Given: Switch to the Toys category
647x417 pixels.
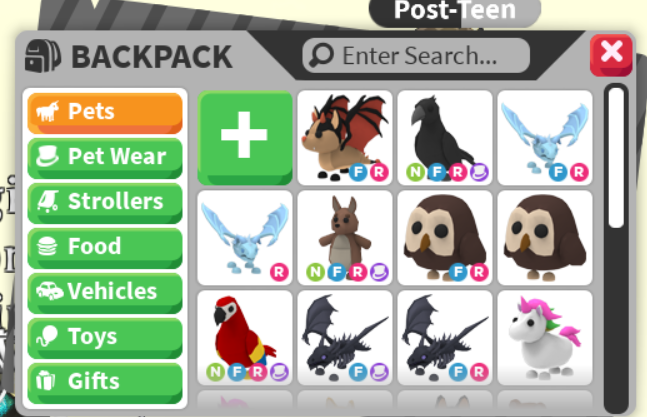Looking at the screenshot, I should (x=105, y=338).
